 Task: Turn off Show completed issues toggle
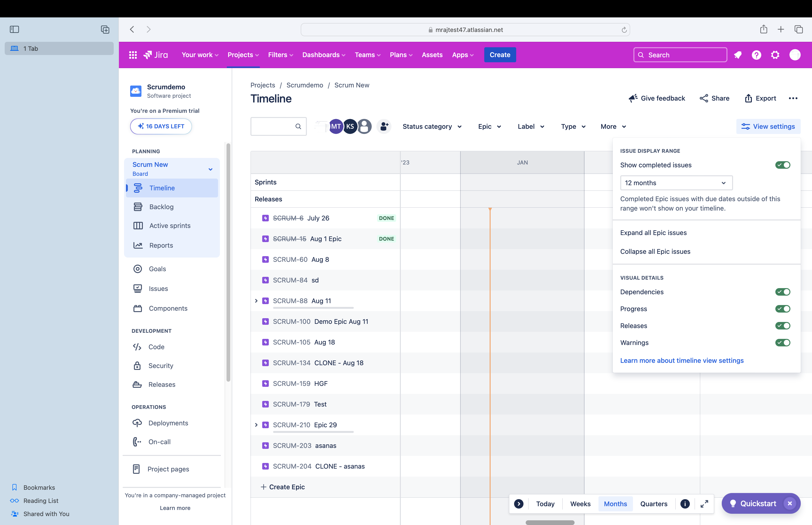coord(783,165)
